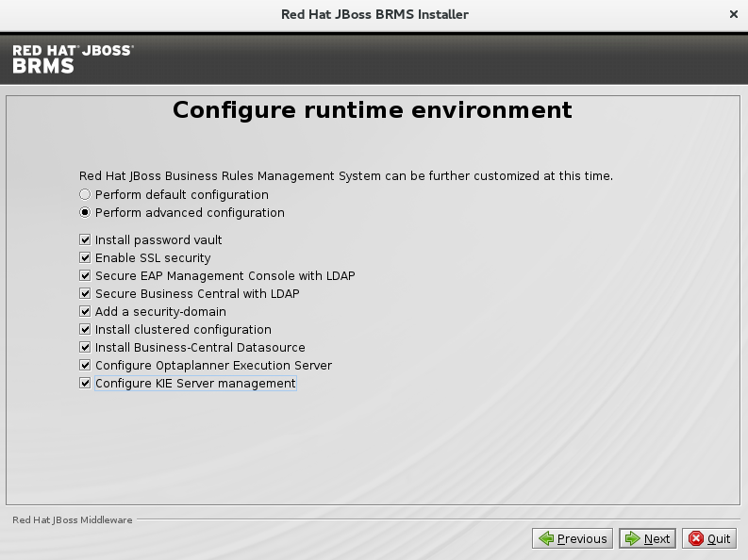Select Perform default configuration radio button
Image resolution: width=748 pixels, height=560 pixels.
tap(85, 194)
